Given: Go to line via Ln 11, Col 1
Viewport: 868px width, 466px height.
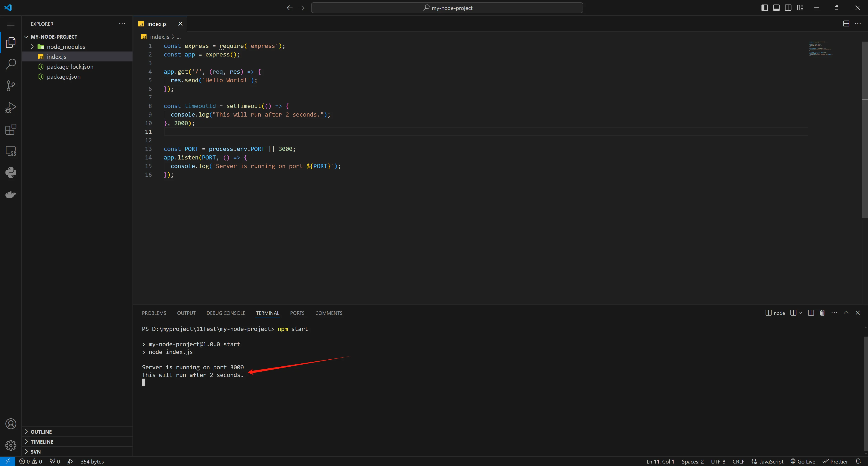Looking at the screenshot, I should [x=660, y=461].
